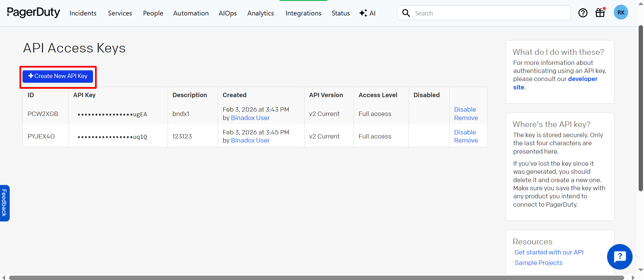Screen dimensions: 644x280
Task: Open the RK user avatar menu
Action: [x=621, y=12]
